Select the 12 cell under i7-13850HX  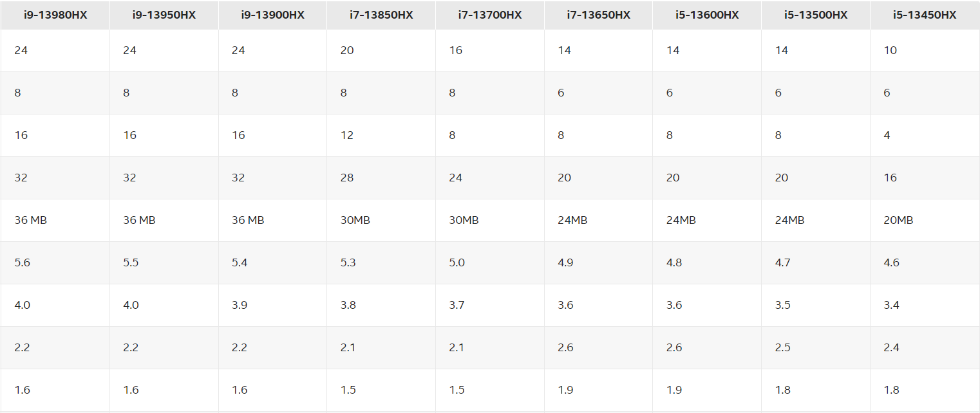[346, 135]
